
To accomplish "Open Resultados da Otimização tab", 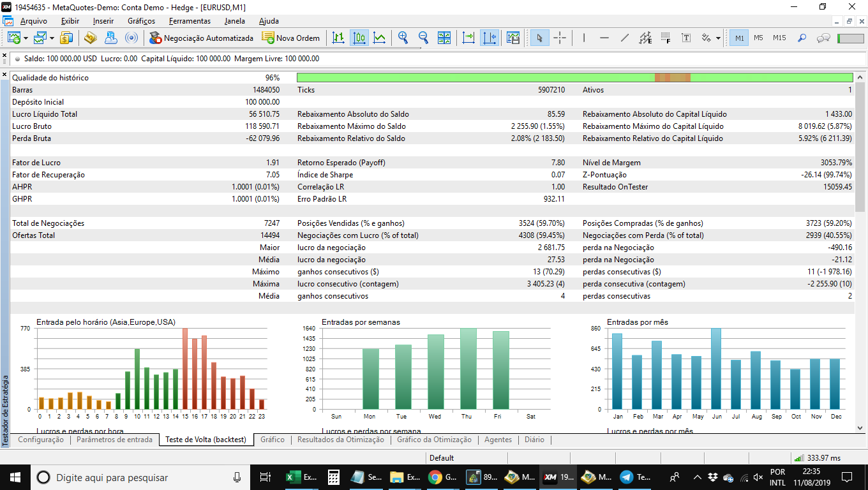I will pyautogui.click(x=341, y=440).
